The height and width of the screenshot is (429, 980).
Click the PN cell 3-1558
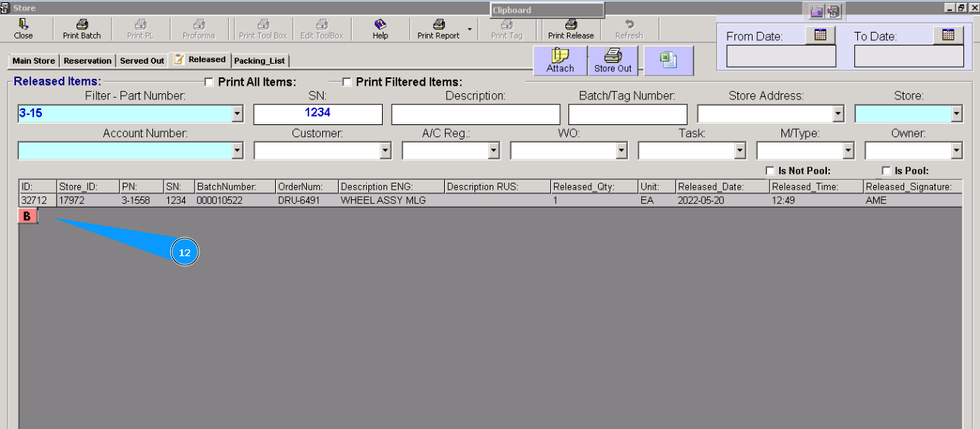coord(141,201)
